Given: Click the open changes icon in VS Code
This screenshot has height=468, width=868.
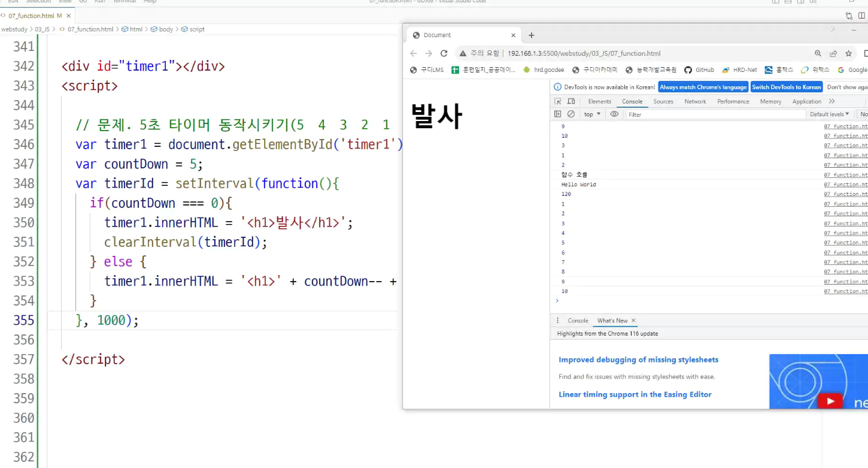Looking at the screenshot, I should (849, 16).
